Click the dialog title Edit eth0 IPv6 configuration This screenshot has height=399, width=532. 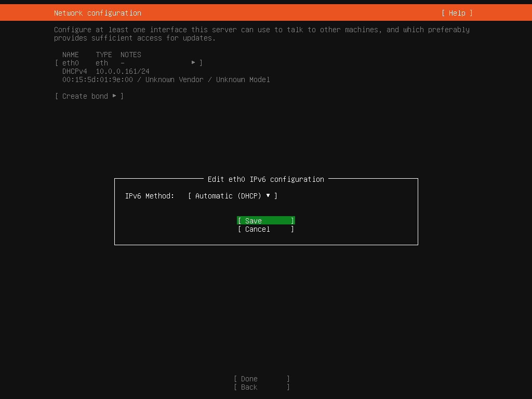[265, 179]
